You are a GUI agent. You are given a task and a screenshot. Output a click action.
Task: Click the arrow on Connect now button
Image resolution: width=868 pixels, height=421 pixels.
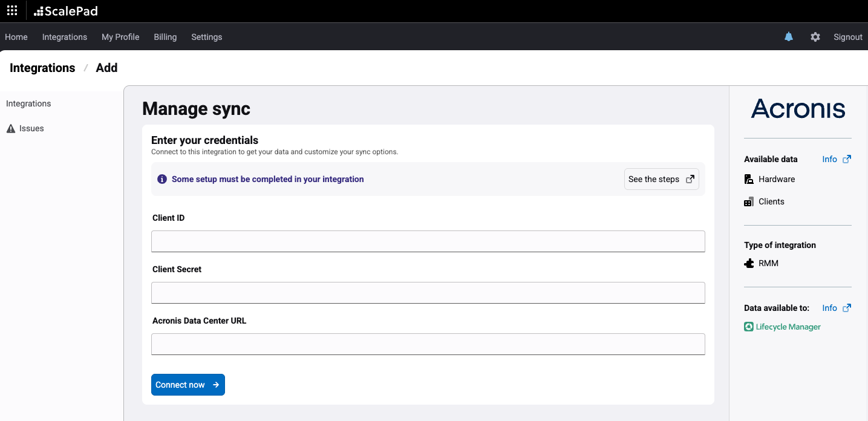(x=216, y=385)
